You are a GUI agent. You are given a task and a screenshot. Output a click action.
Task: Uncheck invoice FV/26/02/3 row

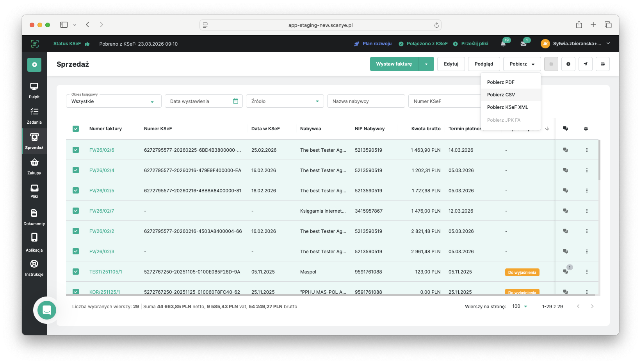76,251
